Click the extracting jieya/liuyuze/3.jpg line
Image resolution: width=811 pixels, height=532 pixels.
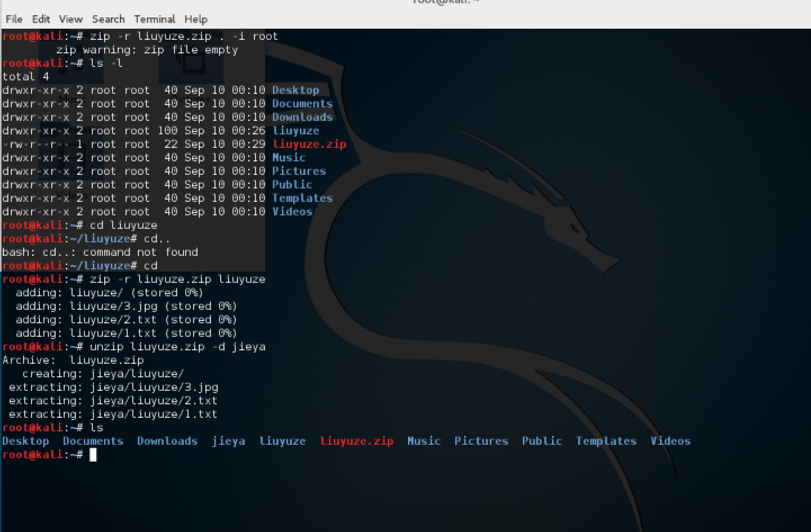pos(114,387)
